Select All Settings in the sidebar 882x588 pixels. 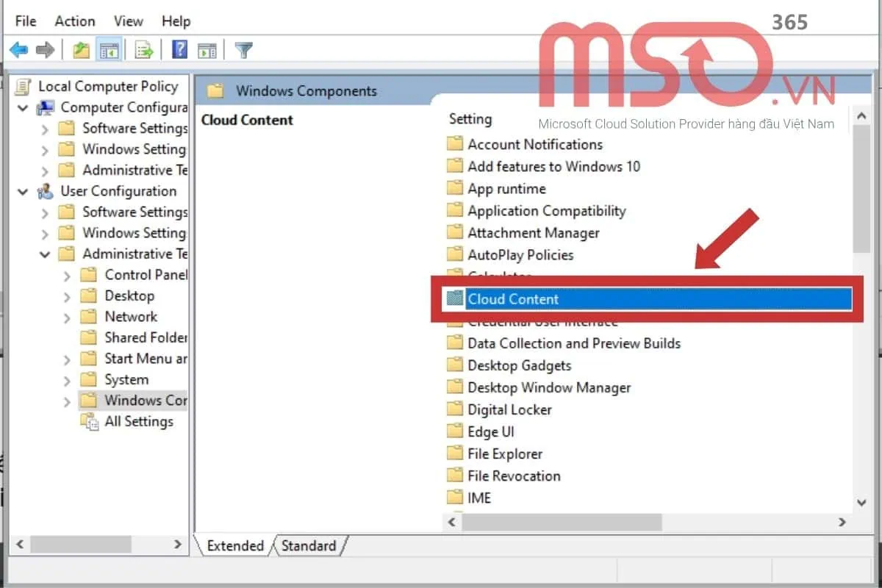pyautogui.click(x=139, y=421)
